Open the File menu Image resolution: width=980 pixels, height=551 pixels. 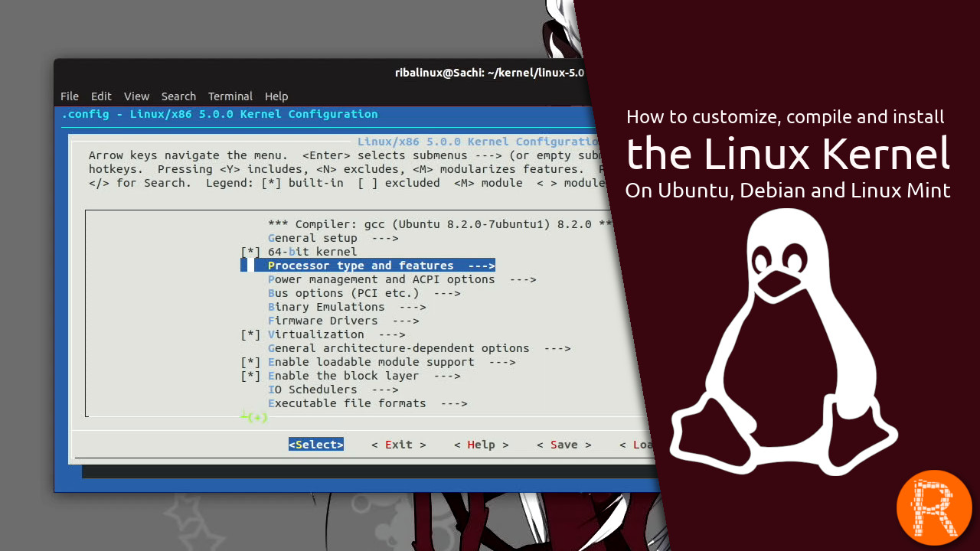70,96
